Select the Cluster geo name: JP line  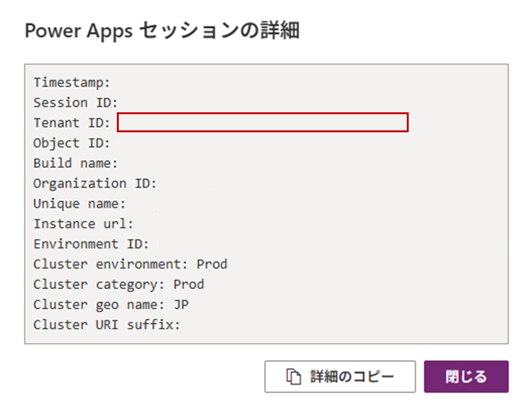click(111, 305)
